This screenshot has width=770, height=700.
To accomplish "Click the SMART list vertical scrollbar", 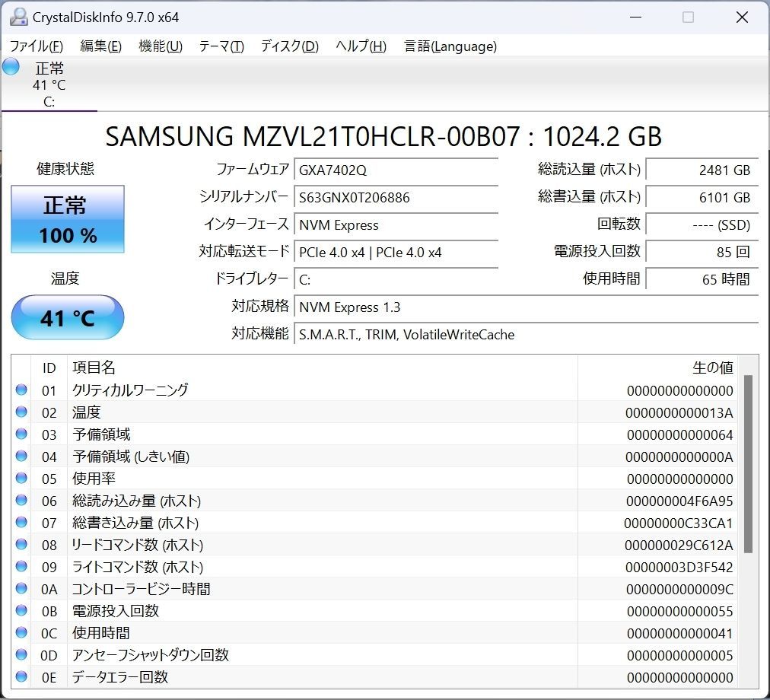I will coord(747,464).
